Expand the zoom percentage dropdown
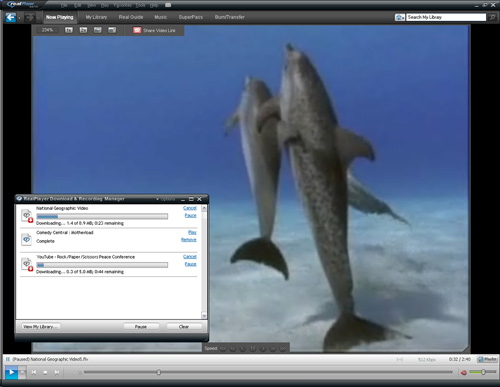The height and width of the screenshot is (387, 500). [48, 30]
